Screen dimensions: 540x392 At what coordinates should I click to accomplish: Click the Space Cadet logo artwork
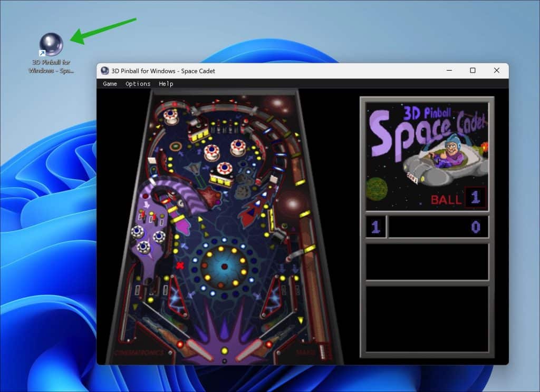click(x=427, y=156)
